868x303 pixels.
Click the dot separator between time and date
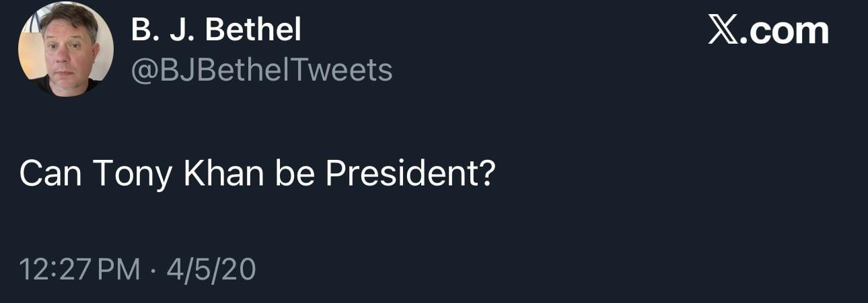[x=153, y=270]
